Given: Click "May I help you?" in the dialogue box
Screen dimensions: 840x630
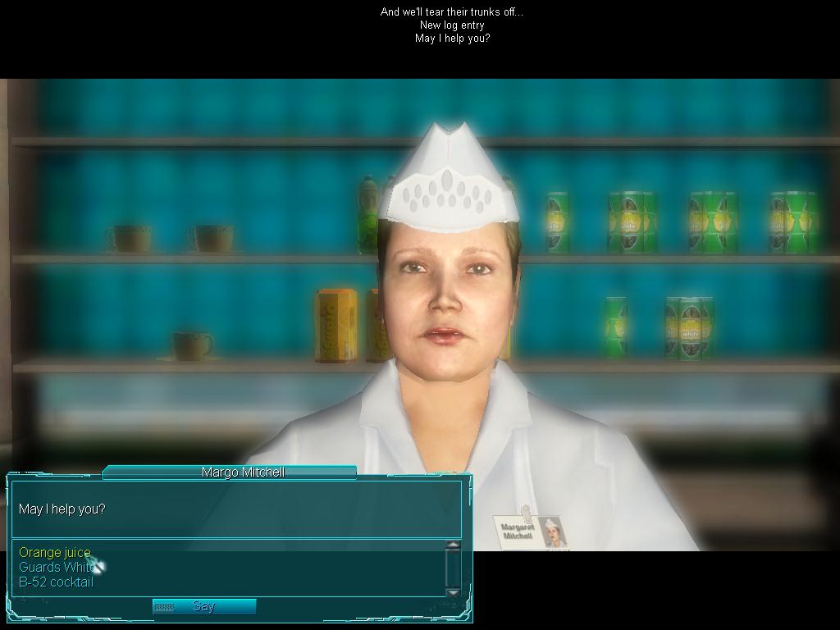Looking at the screenshot, I should 62,509.
